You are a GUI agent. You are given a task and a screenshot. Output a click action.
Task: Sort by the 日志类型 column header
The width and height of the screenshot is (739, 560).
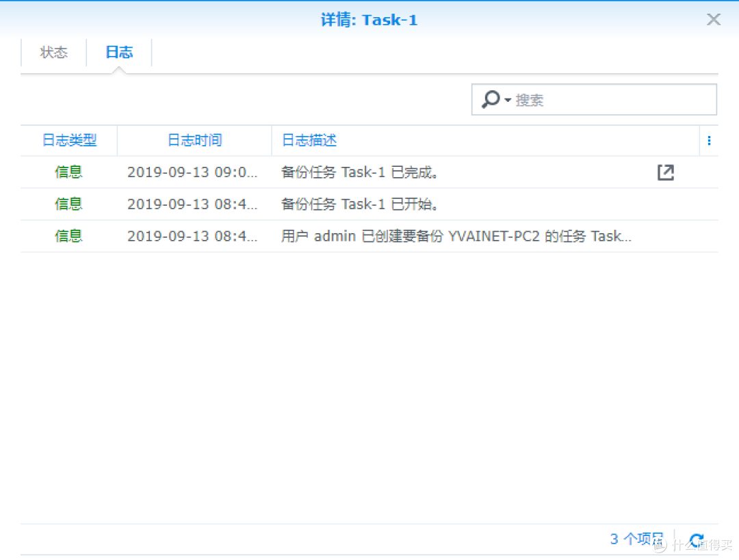pos(69,141)
